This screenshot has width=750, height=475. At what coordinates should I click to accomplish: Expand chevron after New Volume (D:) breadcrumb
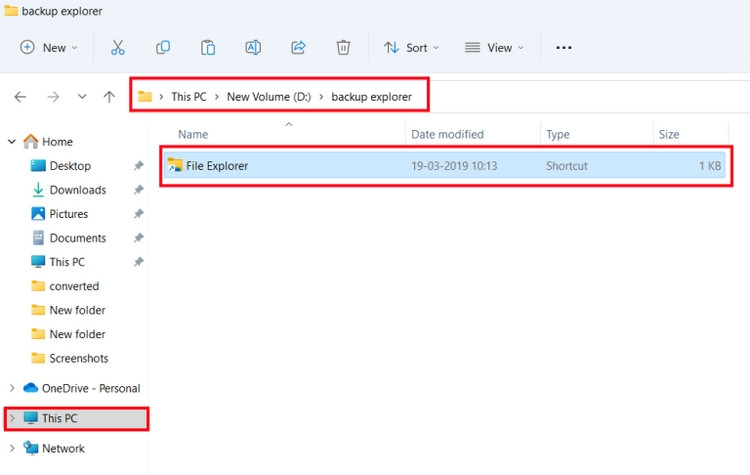pyautogui.click(x=321, y=97)
